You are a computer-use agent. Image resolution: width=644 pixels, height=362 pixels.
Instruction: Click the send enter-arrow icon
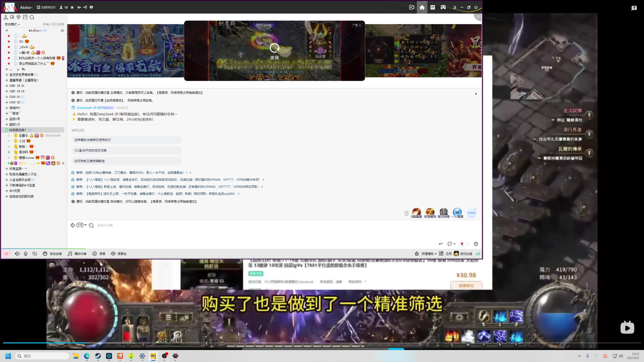[x=440, y=244]
